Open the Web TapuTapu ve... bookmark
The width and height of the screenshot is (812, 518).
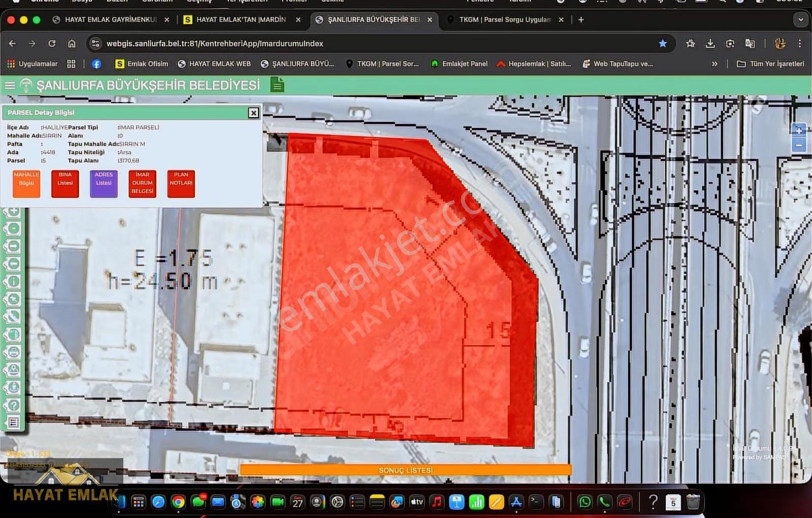click(618, 64)
